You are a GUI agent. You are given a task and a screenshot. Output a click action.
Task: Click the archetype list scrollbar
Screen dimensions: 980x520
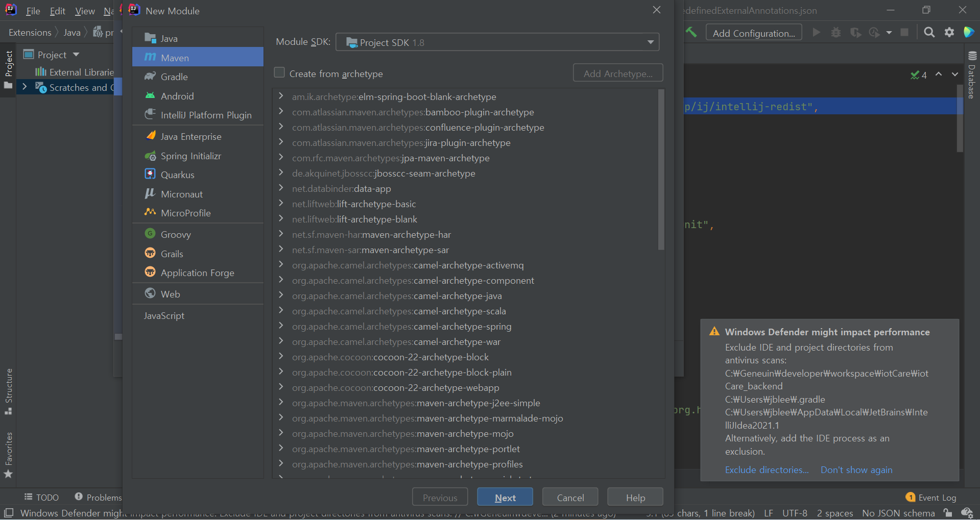tap(661, 170)
